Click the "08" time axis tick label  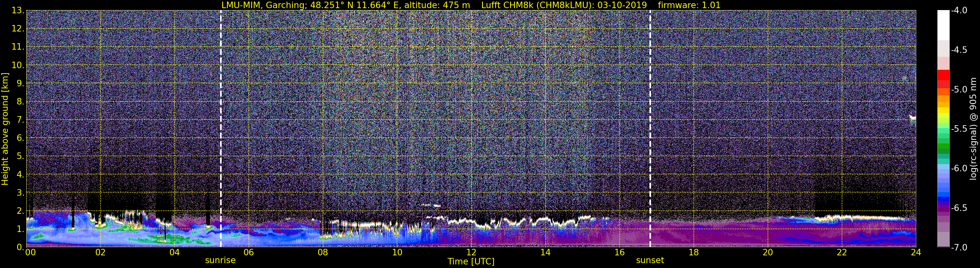(x=323, y=252)
